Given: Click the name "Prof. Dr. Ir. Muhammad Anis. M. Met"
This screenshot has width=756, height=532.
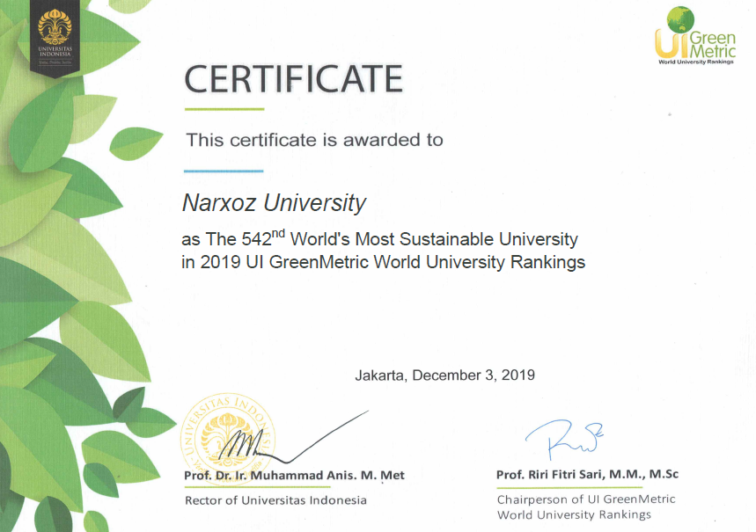Looking at the screenshot, I should click(x=294, y=476).
